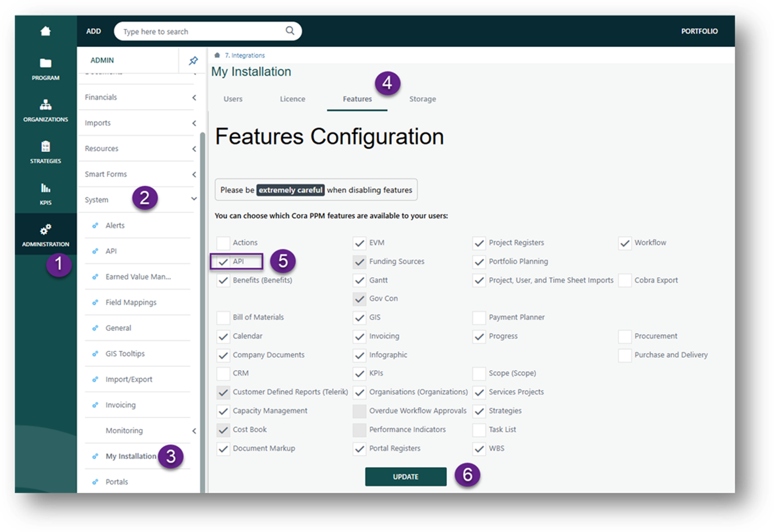Enable the Task List checkbox
The image size is (774, 532).
pos(479,429)
